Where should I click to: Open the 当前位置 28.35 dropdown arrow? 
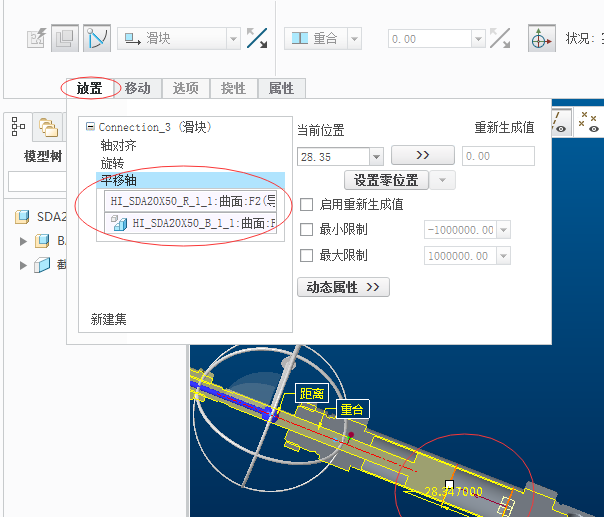(x=376, y=157)
